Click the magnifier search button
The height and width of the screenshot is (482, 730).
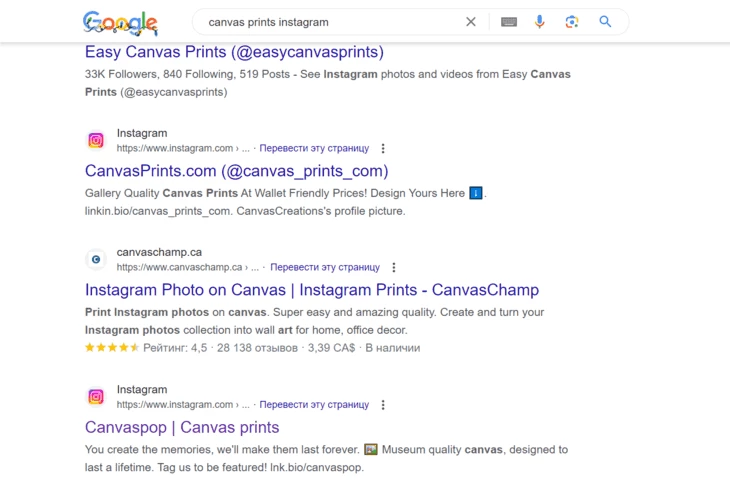coord(605,21)
